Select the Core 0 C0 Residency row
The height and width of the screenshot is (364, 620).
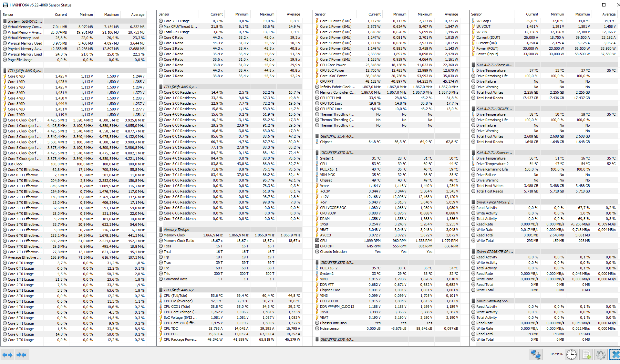(231, 92)
